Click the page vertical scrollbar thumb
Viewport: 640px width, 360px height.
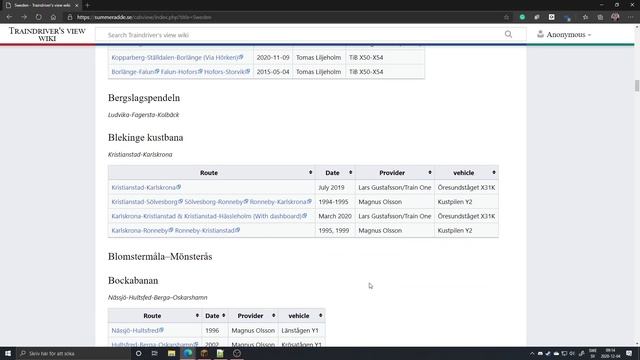(637, 86)
